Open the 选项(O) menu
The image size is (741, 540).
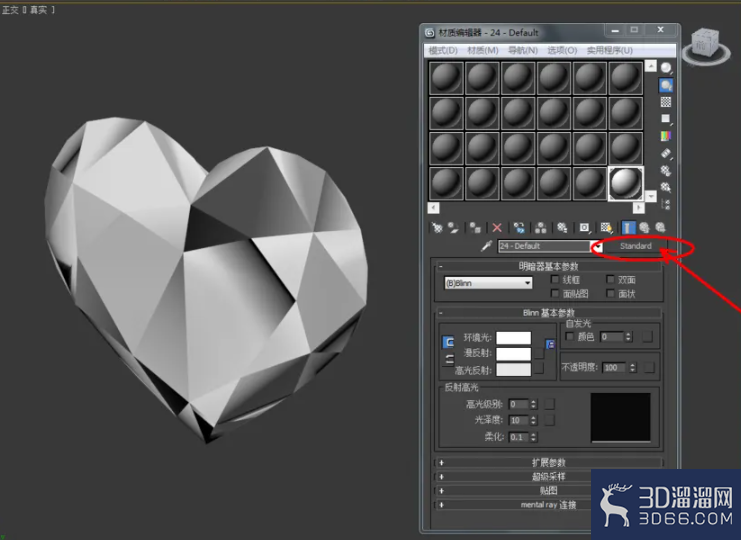coord(562,50)
